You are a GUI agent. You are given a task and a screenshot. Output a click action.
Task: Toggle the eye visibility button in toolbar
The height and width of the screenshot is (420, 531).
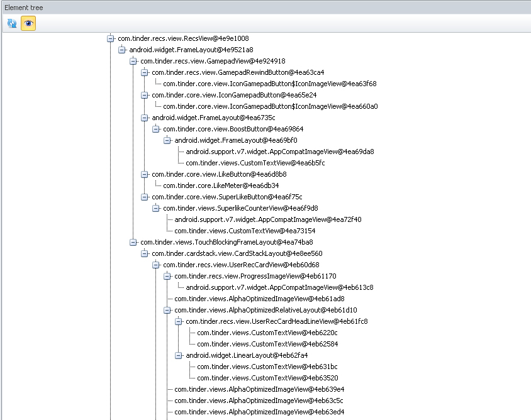pos(28,23)
